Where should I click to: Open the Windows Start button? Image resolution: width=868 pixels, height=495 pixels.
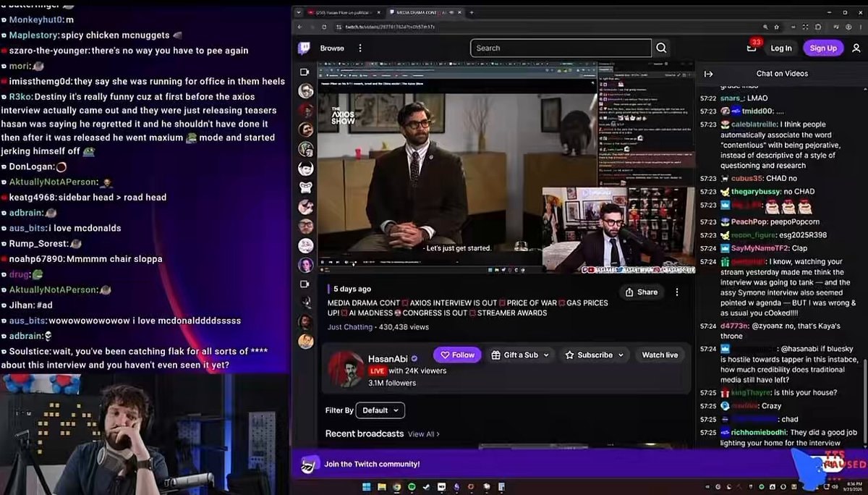[x=366, y=486]
